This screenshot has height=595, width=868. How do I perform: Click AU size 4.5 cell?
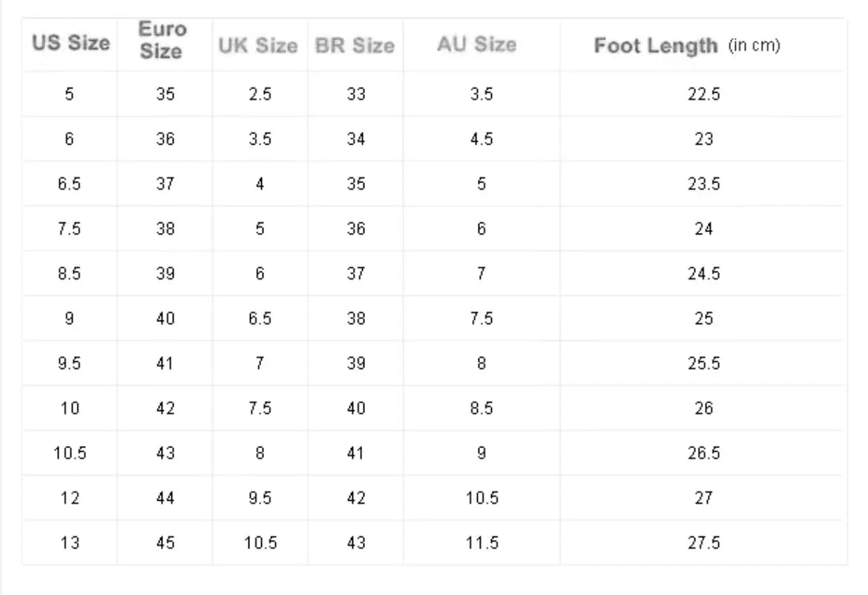[x=481, y=139]
